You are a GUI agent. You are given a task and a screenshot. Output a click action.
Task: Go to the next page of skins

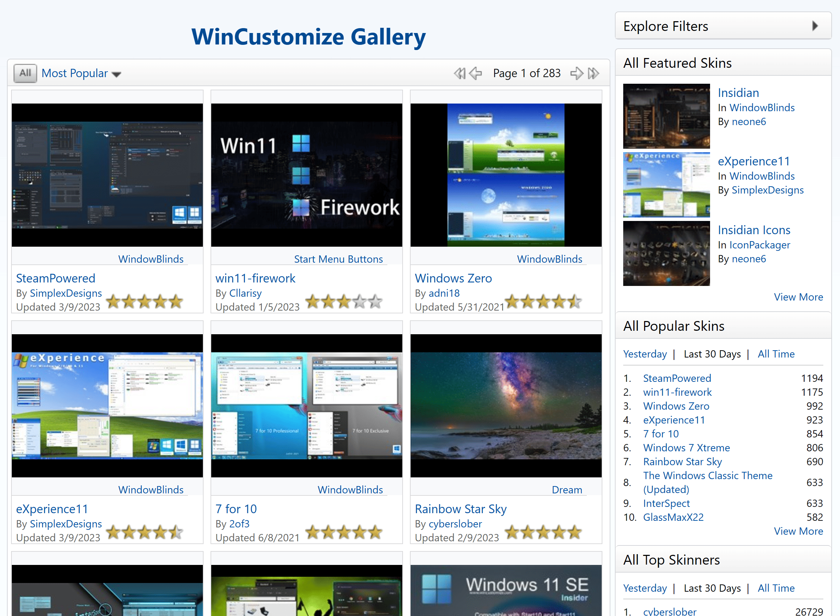tap(576, 73)
